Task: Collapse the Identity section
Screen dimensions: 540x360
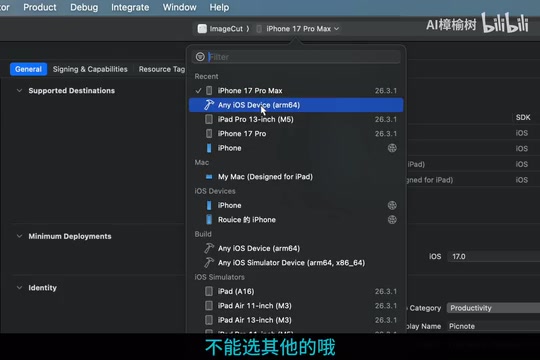Action: click(x=20, y=288)
